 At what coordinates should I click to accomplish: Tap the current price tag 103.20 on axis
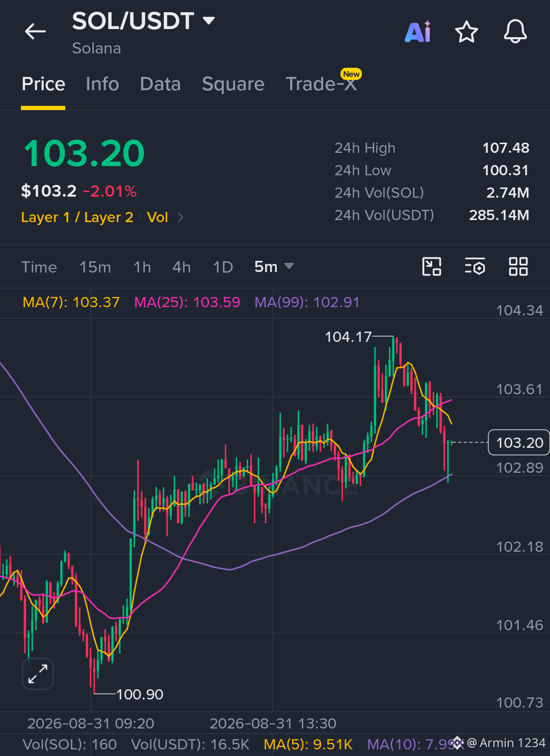click(x=519, y=442)
